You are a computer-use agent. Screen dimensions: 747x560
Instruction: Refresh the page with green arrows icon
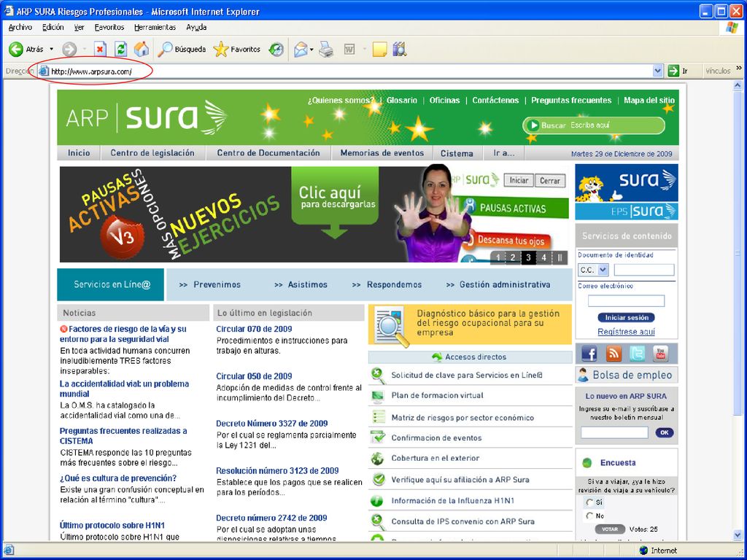pyautogui.click(x=121, y=49)
